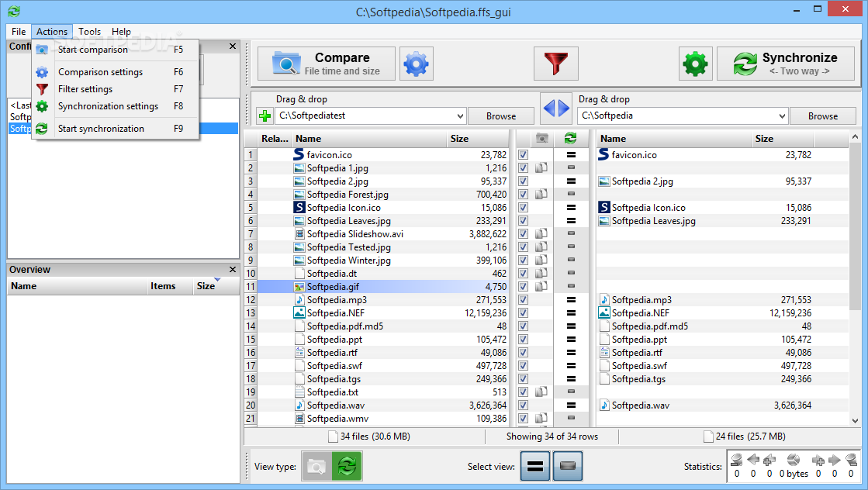This screenshot has height=490, width=868.
Task: Choose Start synchronization menu entry
Action: tap(116, 128)
